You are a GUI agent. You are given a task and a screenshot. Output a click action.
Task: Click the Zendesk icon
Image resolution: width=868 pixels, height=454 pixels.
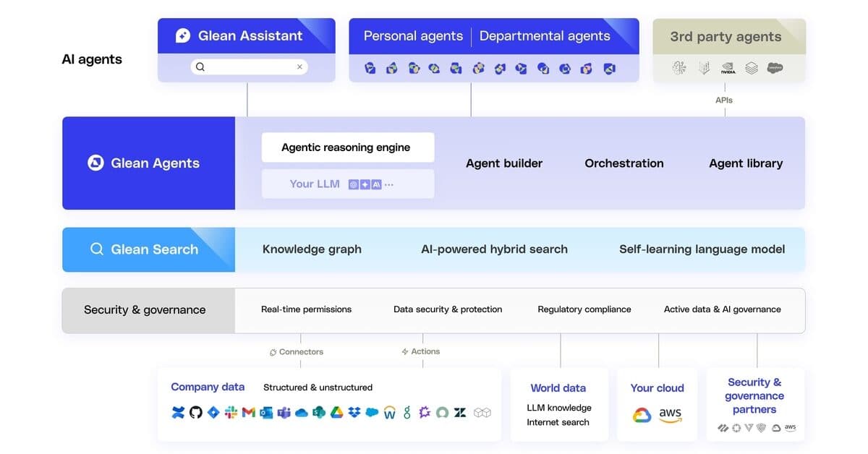(x=460, y=412)
